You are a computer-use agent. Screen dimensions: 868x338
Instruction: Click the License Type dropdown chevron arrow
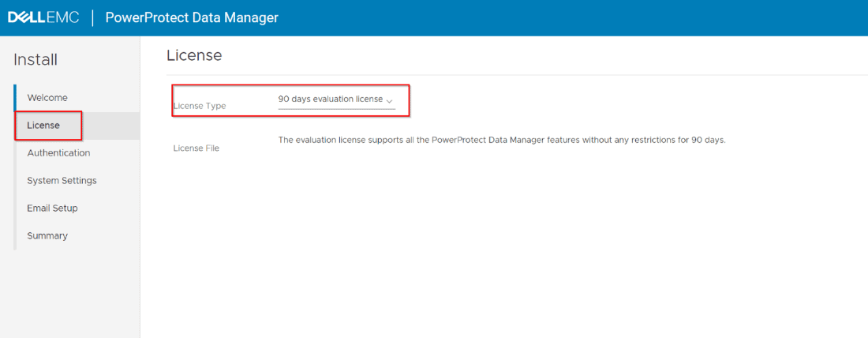coord(389,101)
